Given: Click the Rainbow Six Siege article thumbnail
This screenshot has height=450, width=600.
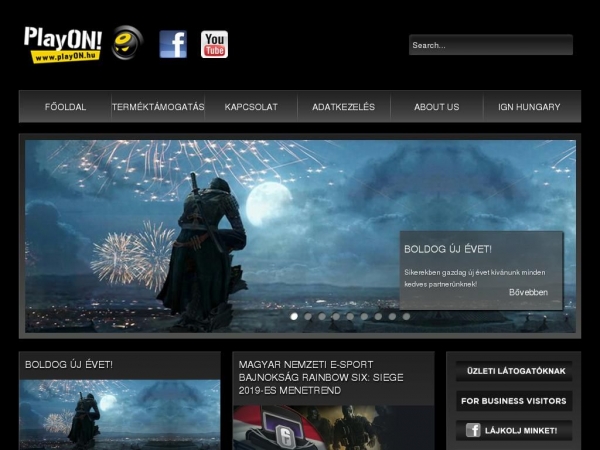Looking at the screenshot, I should [333, 428].
